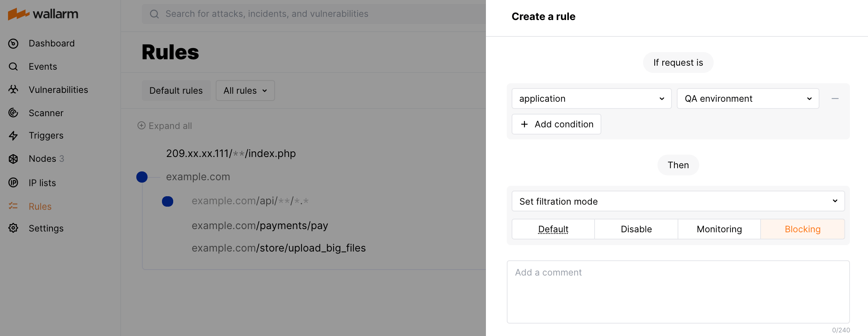Click the Vulnerabilities biohazard icon

tap(13, 90)
